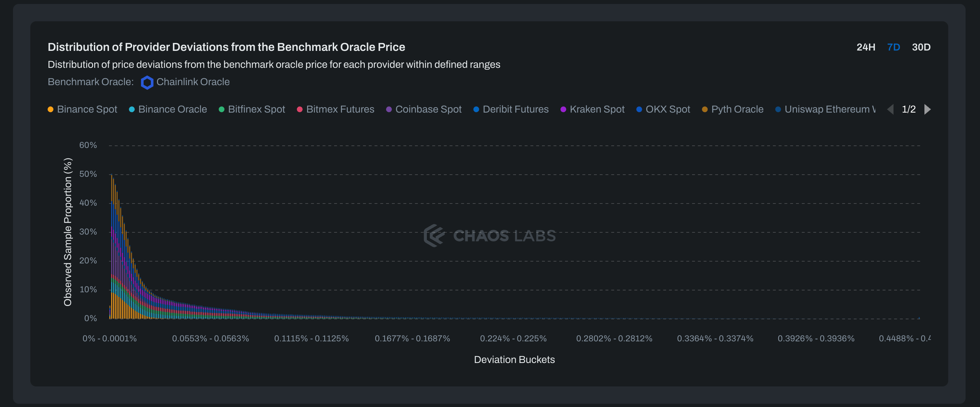Click Bitmex Futures red legend dot
Image resolution: width=980 pixels, height=407 pixels.
[x=299, y=110]
